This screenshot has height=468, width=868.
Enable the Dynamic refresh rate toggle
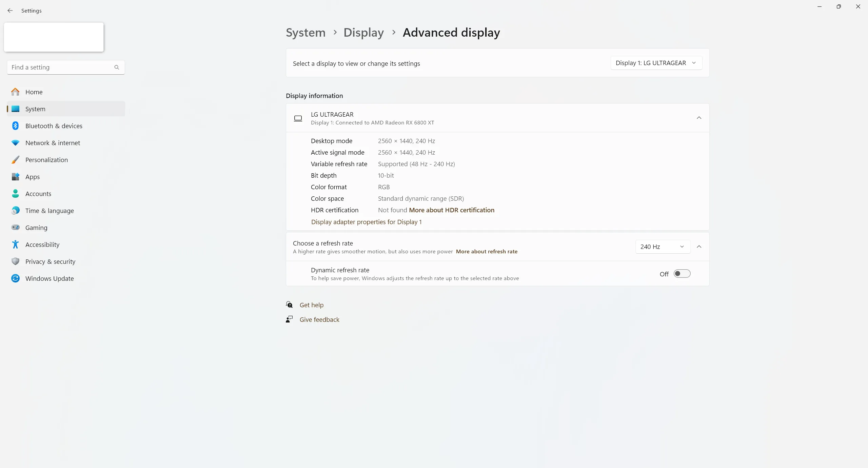pyautogui.click(x=682, y=274)
